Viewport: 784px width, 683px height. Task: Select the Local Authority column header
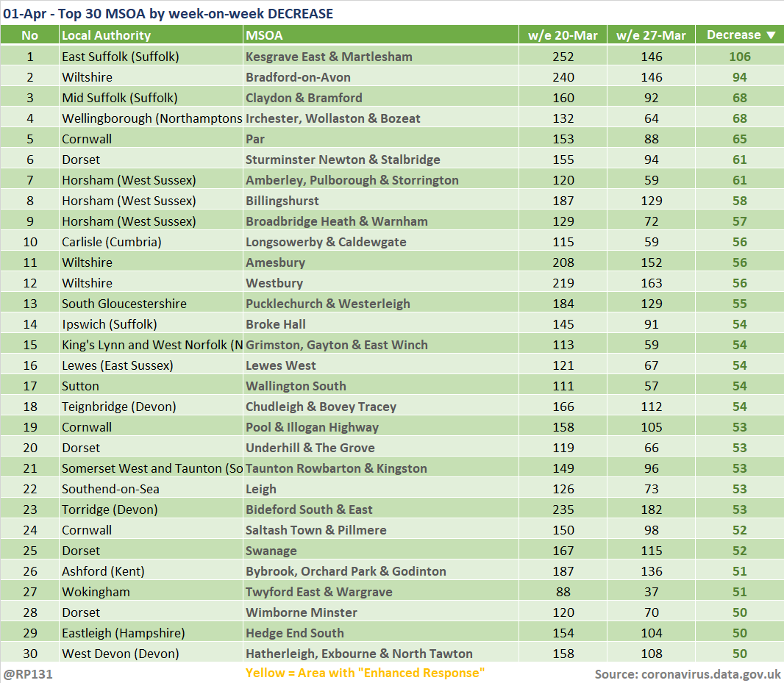(106, 35)
